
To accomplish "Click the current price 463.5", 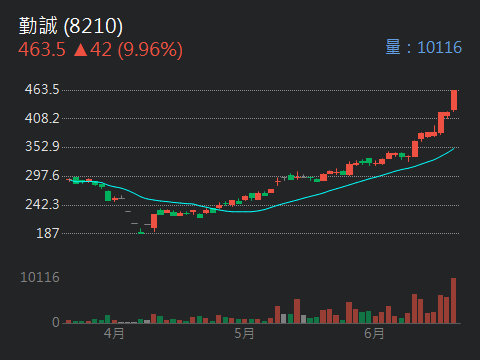I will pyautogui.click(x=42, y=50).
